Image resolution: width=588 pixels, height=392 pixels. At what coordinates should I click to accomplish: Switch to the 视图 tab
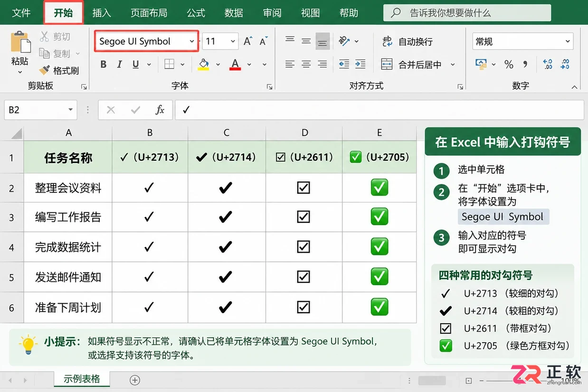[x=310, y=13]
